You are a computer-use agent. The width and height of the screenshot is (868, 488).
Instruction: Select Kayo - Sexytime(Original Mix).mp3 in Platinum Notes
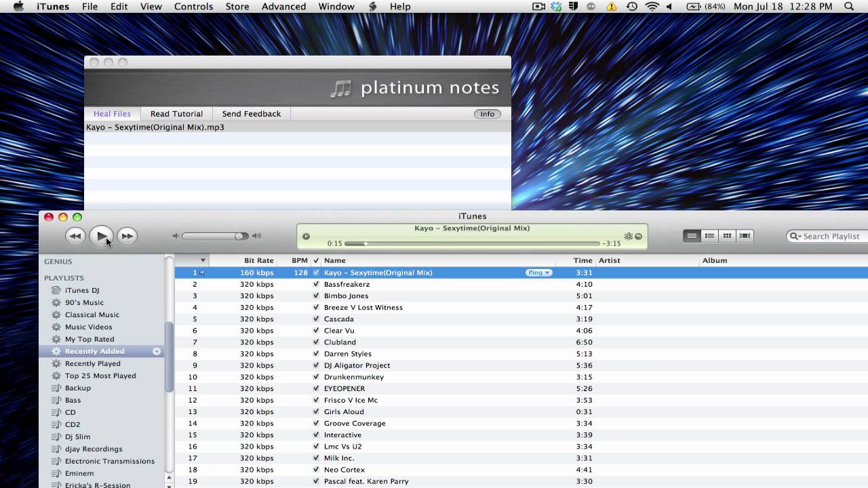[x=297, y=127]
